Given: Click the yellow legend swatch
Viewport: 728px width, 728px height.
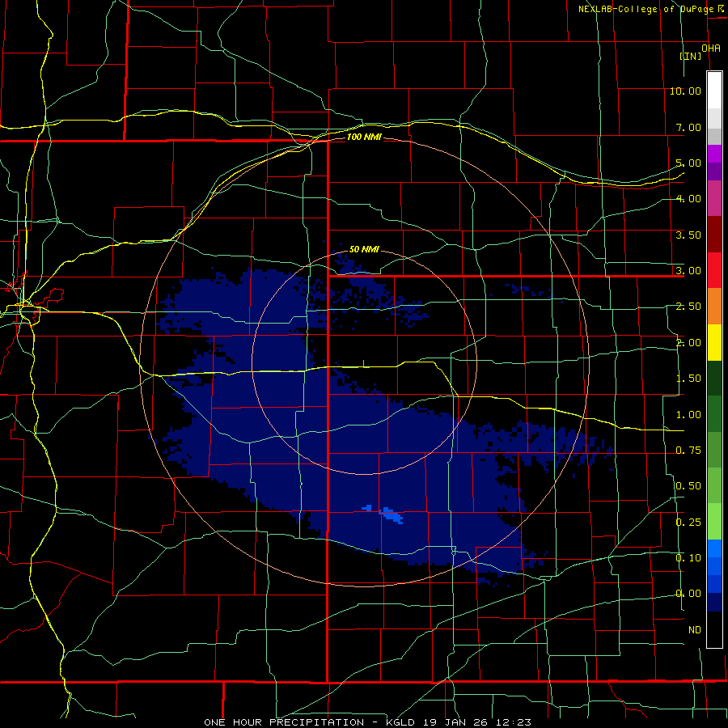Looking at the screenshot, I should tap(714, 342).
